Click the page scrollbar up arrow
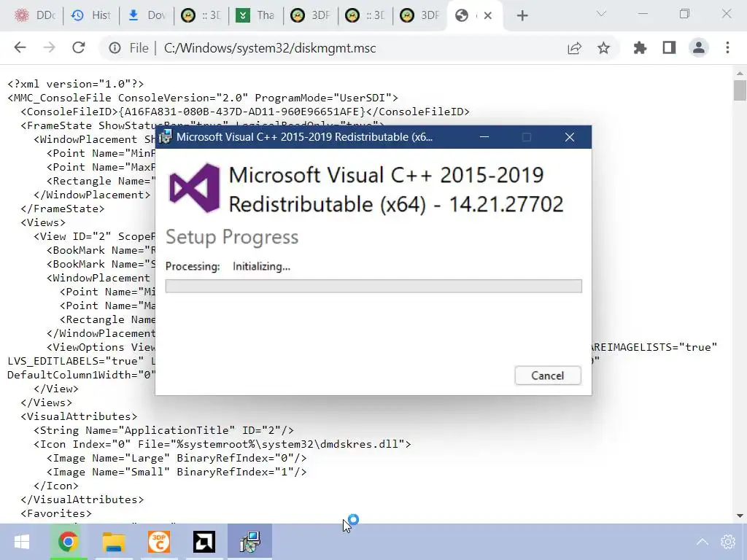Viewport: 747px width, 560px height. 740,74
